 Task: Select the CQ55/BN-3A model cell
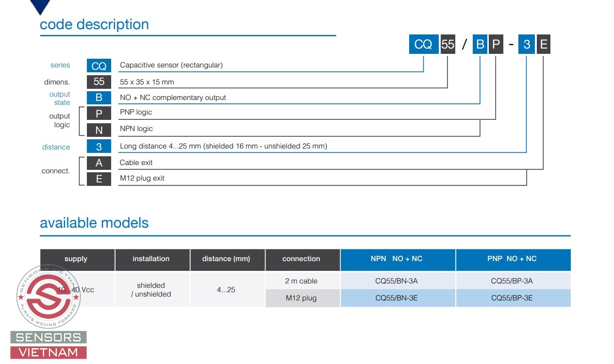point(398,281)
